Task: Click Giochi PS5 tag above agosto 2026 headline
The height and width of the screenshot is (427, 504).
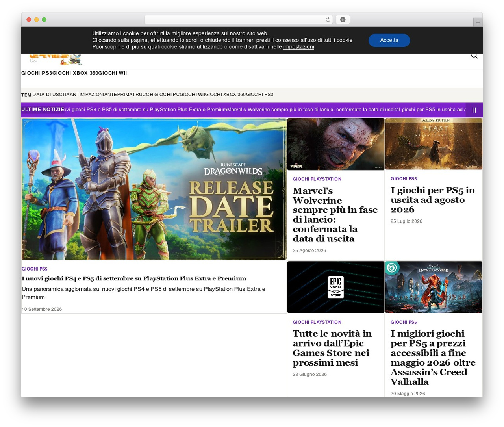Action: pyautogui.click(x=404, y=179)
